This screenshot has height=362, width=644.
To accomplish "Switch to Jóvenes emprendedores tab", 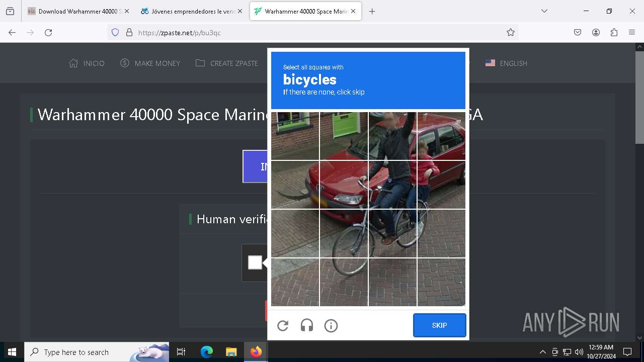I will point(192,11).
